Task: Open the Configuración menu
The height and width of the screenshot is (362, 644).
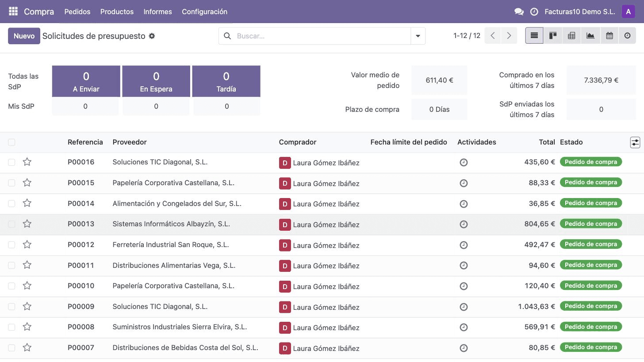Action: coord(204,11)
